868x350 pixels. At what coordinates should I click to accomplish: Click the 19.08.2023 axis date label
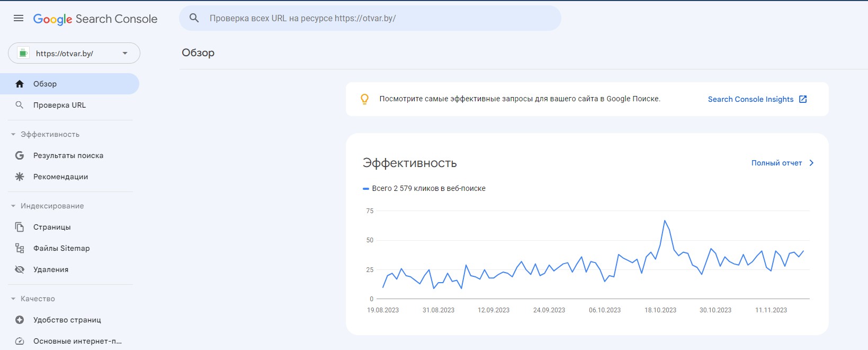coord(383,310)
